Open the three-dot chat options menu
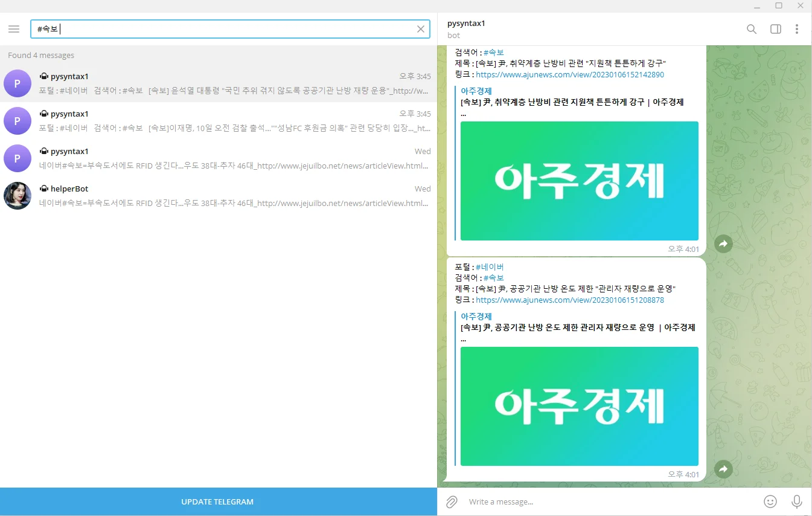Viewport: 812px width, 516px height. pyautogui.click(x=797, y=29)
